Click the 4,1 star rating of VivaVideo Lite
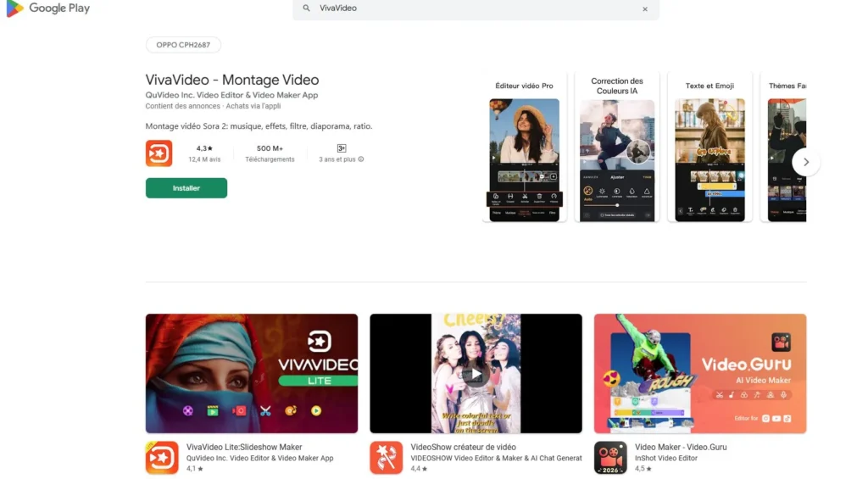Image resolution: width=868 pixels, height=479 pixels. point(194,469)
